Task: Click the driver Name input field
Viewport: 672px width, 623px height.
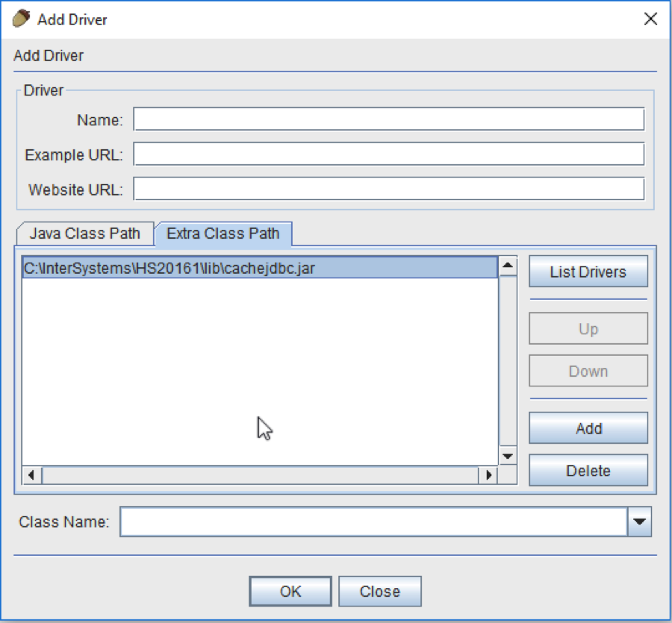Action: tap(388, 119)
